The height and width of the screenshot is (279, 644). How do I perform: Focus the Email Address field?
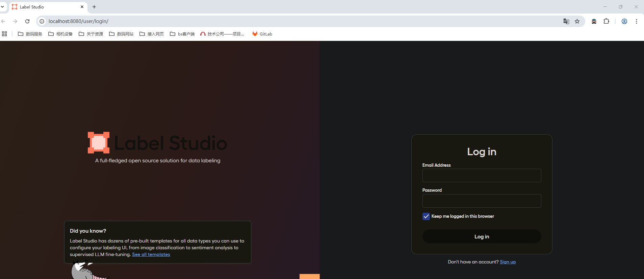482,176
